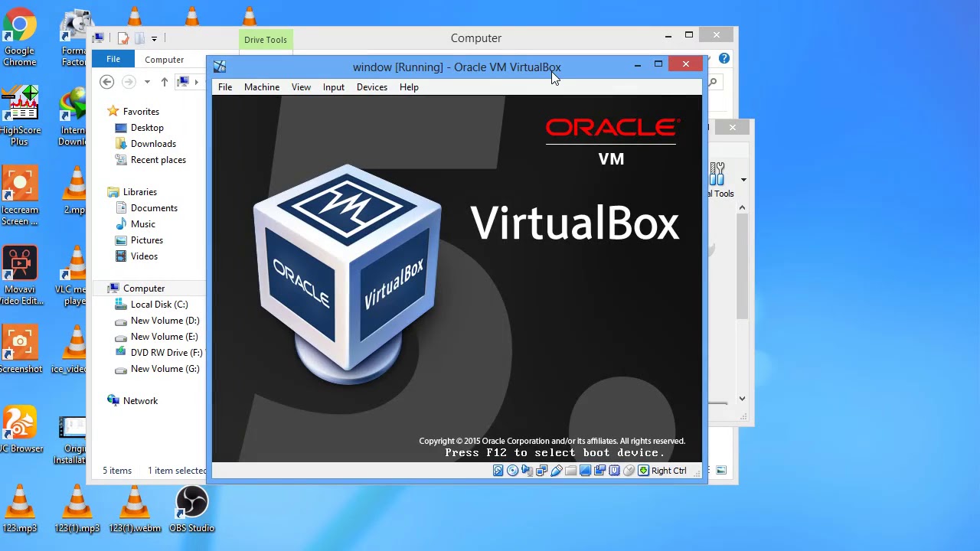
Task: Open Documents library in navigation pane
Action: [x=154, y=208]
